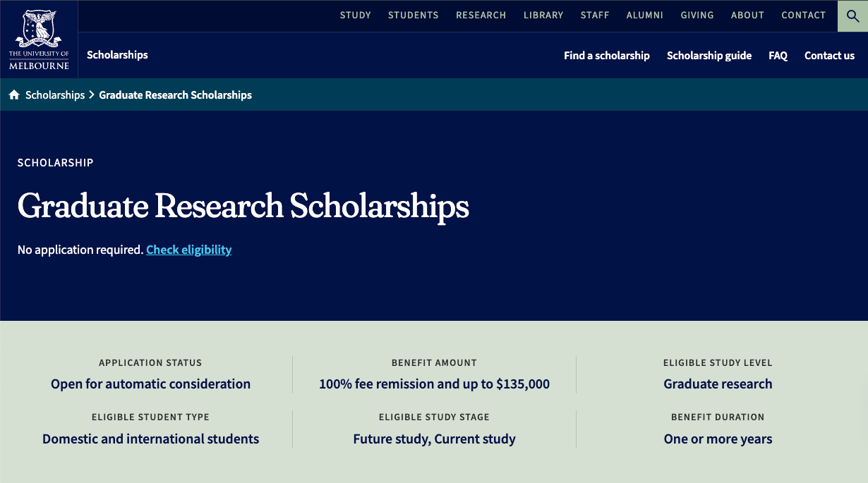This screenshot has height=483, width=868.
Task: Open the Contact us navigation link
Action: (829, 56)
